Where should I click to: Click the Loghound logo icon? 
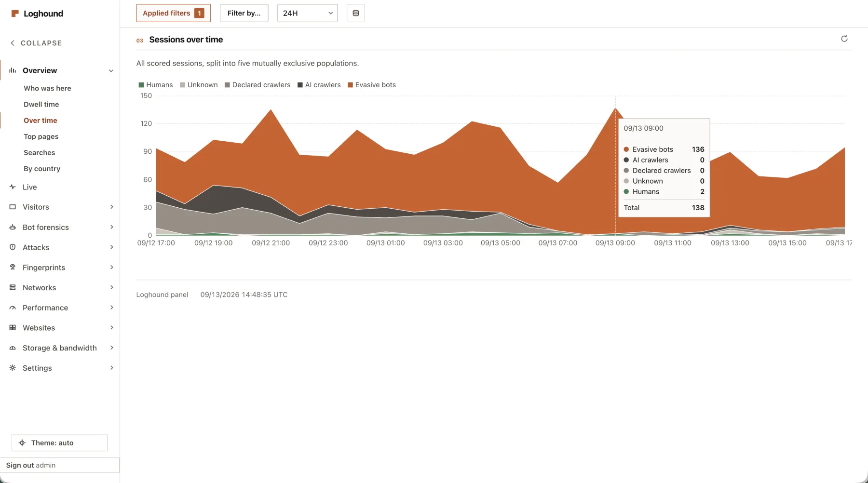(15, 13)
